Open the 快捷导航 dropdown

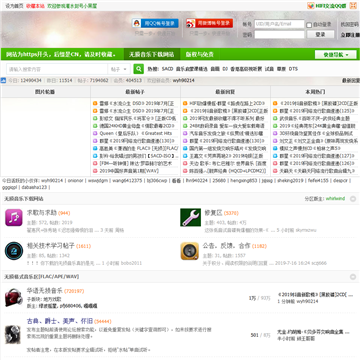click(335, 54)
